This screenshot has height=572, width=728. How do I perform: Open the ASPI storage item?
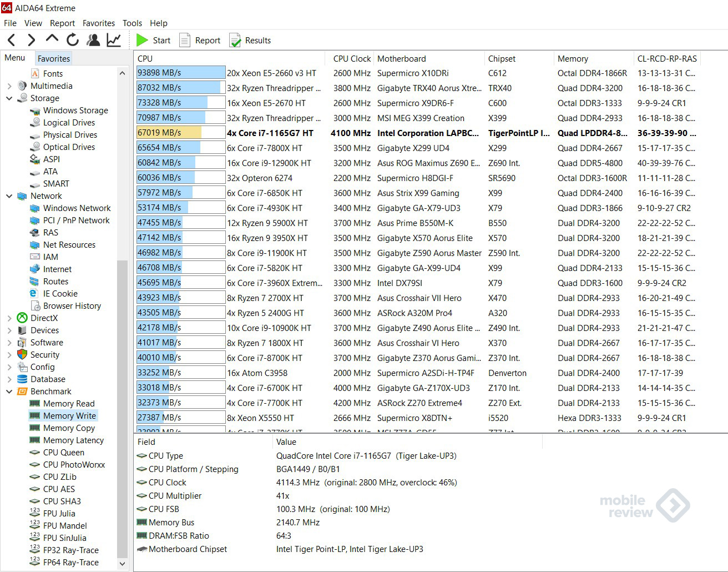(51, 159)
